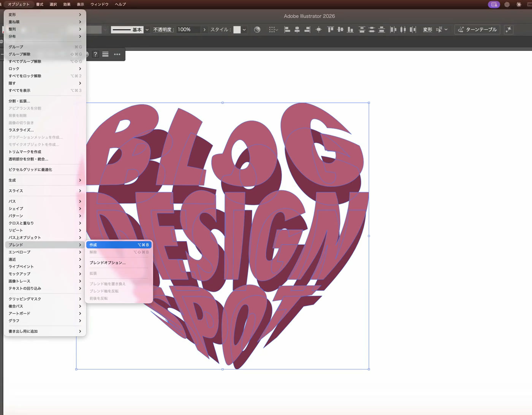Open the three-dots more options icon

[x=117, y=54]
